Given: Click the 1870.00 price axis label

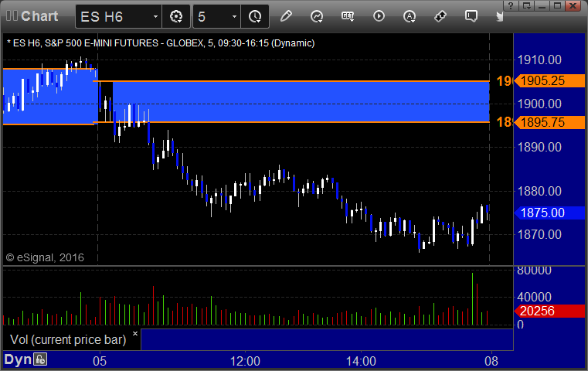Looking at the screenshot, I should coord(539,234).
